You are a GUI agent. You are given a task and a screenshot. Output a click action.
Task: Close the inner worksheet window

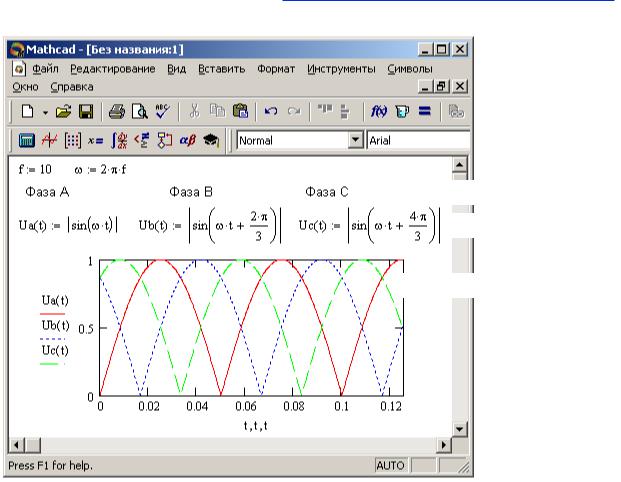coord(459,86)
